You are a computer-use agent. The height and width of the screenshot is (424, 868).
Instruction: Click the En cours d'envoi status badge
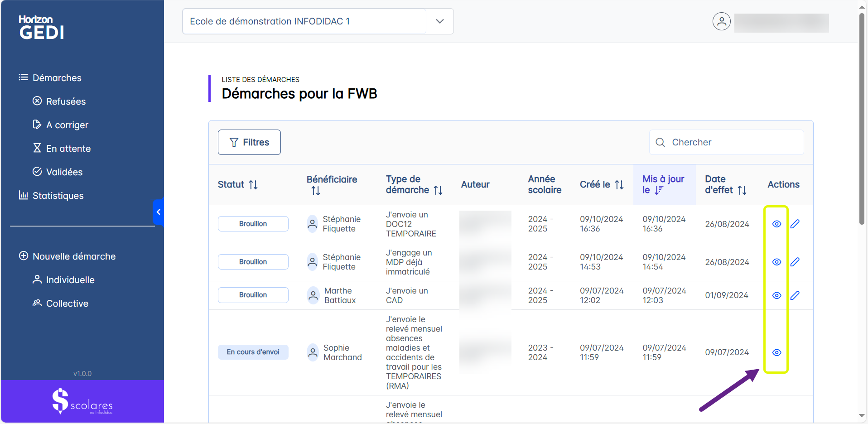point(253,352)
